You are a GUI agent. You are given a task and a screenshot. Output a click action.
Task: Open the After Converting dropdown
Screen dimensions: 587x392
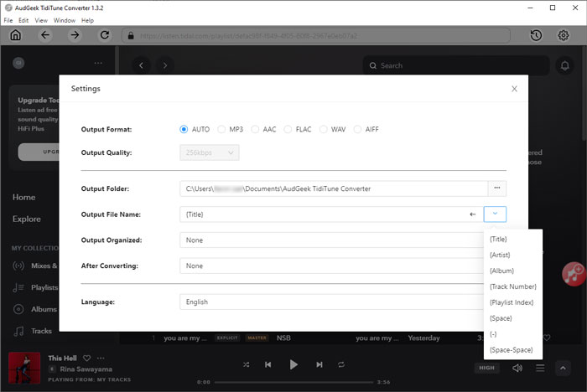pos(332,266)
